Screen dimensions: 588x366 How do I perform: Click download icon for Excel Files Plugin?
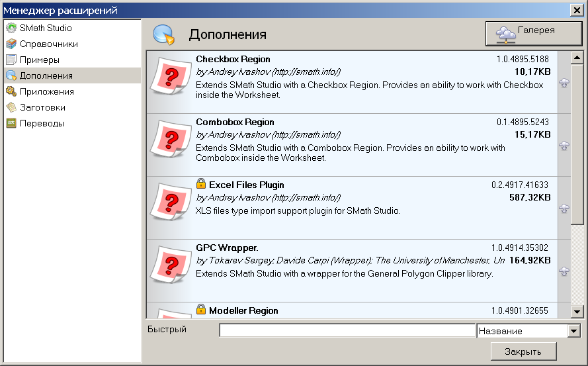[x=564, y=208]
